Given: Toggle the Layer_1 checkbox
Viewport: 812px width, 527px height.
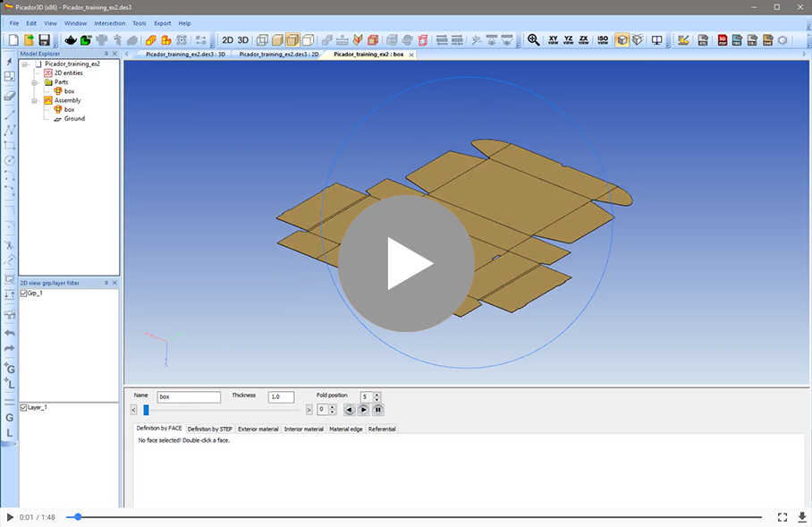Looking at the screenshot, I should [23, 408].
